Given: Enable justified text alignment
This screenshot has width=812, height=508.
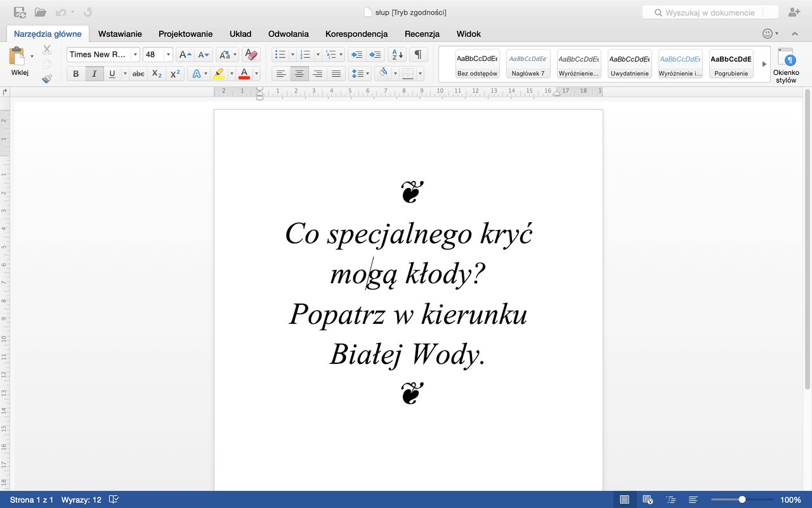Looking at the screenshot, I should 336,74.
